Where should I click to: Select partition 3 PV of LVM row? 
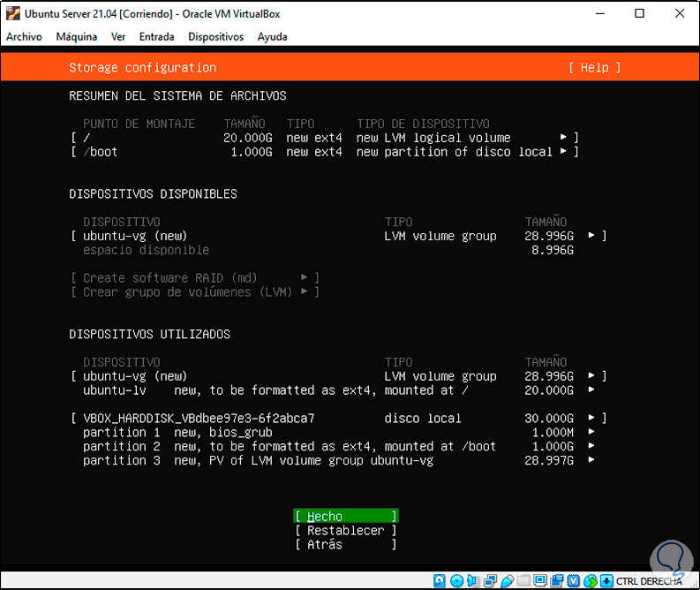(x=339, y=460)
